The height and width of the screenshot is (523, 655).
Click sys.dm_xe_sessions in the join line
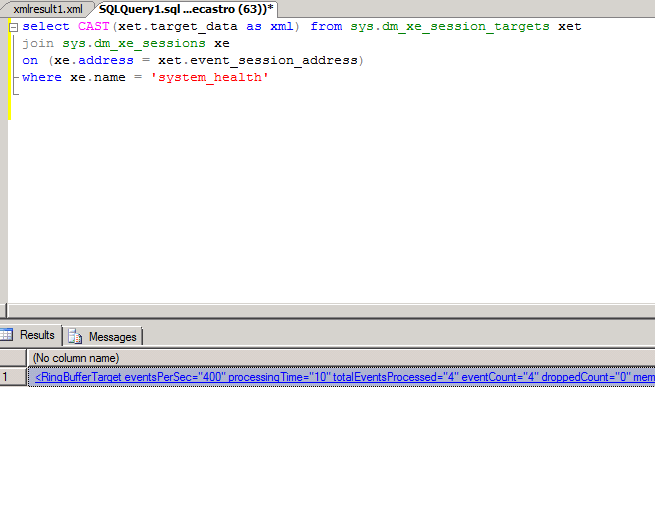point(134,43)
